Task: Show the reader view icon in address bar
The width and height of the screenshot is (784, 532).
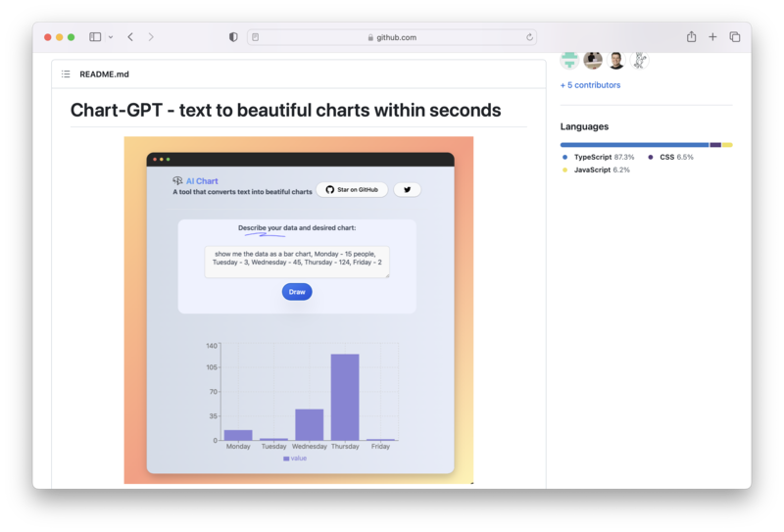Action: 256,37
